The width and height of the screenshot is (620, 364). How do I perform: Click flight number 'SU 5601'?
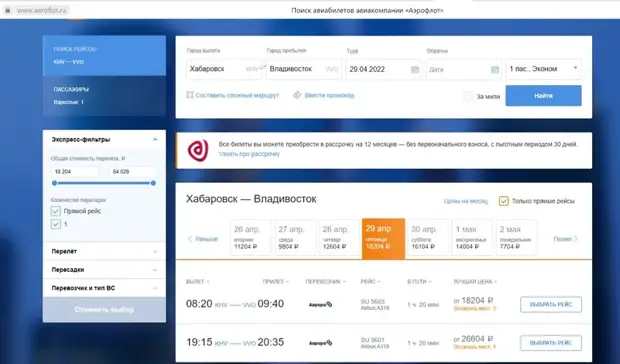click(372, 340)
